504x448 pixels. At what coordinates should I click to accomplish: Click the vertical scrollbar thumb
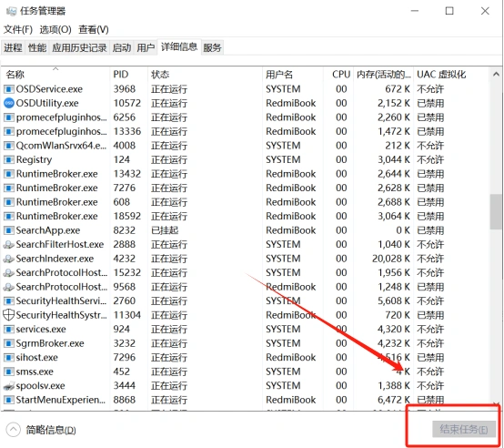coord(497,212)
